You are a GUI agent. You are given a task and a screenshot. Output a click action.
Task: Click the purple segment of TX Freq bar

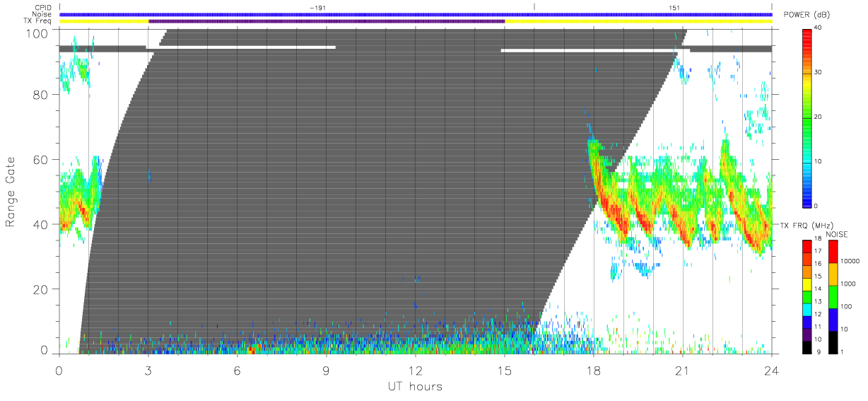pos(327,21)
